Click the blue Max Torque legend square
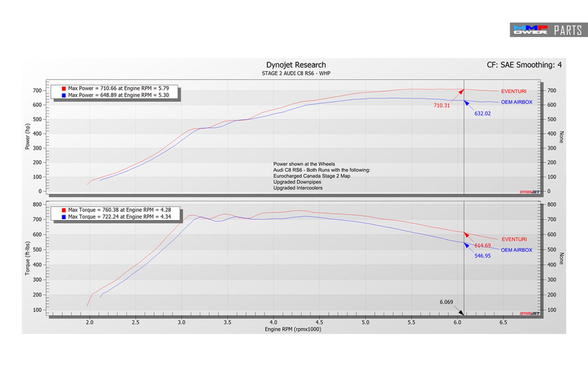This screenshot has width=588, height=392. (x=64, y=217)
